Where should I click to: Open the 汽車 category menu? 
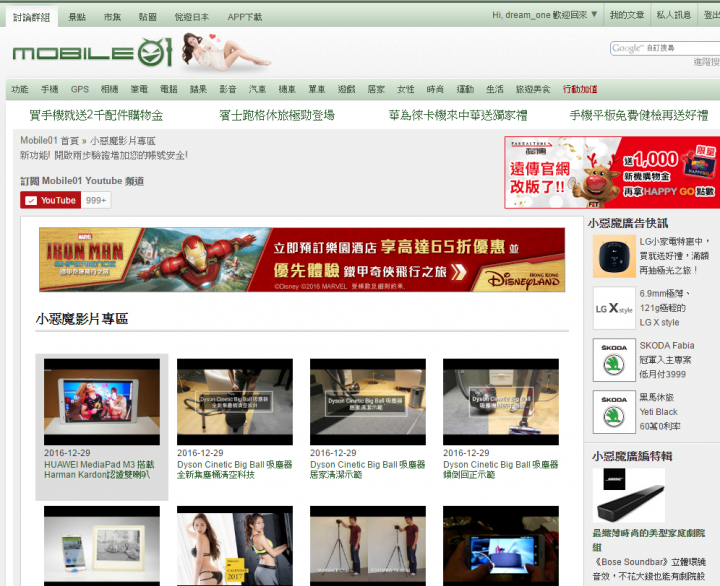pyautogui.click(x=257, y=89)
